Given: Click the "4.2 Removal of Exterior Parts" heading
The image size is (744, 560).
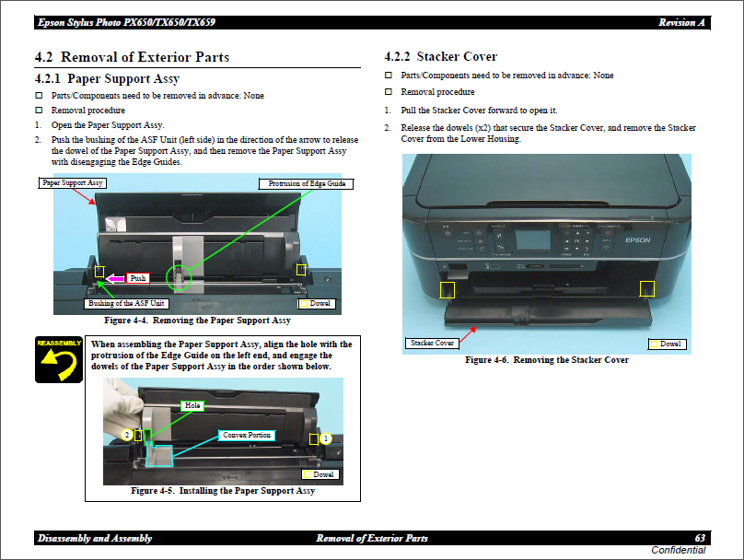Looking at the screenshot, I should click(x=132, y=57).
